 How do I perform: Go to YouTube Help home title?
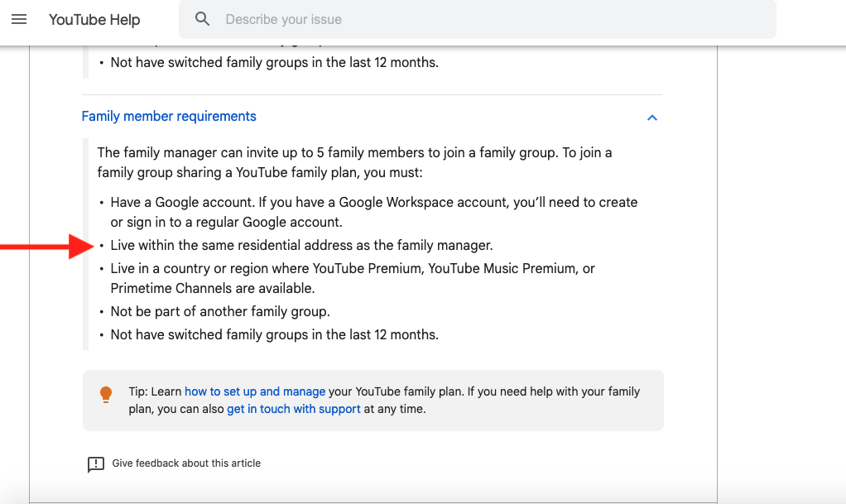(94, 19)
